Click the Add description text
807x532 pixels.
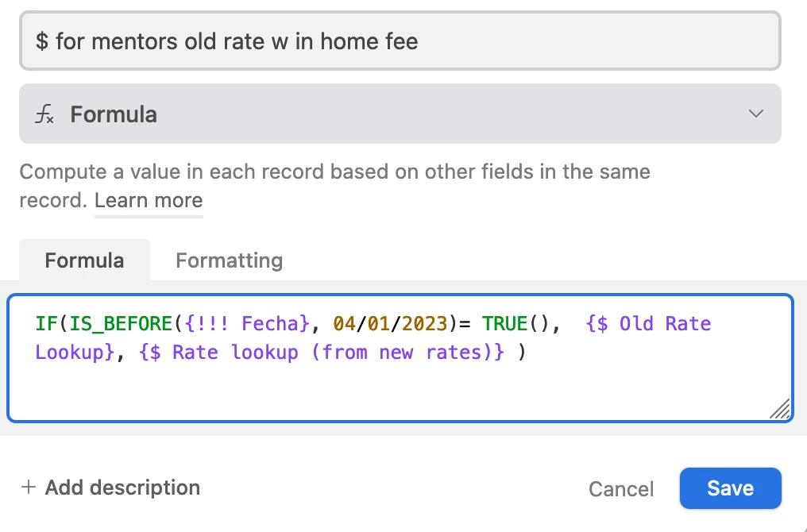click(122, 487)
